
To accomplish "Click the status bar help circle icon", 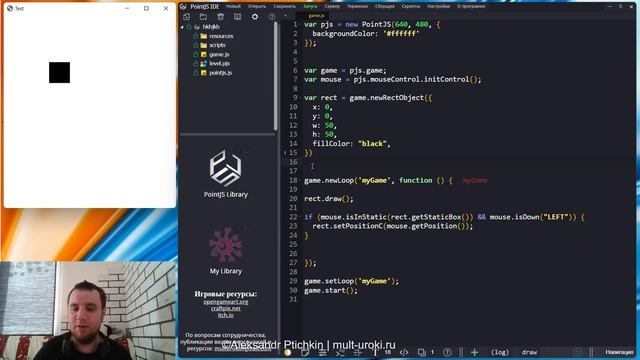I will pyautogui.click(x=447, y=352).
